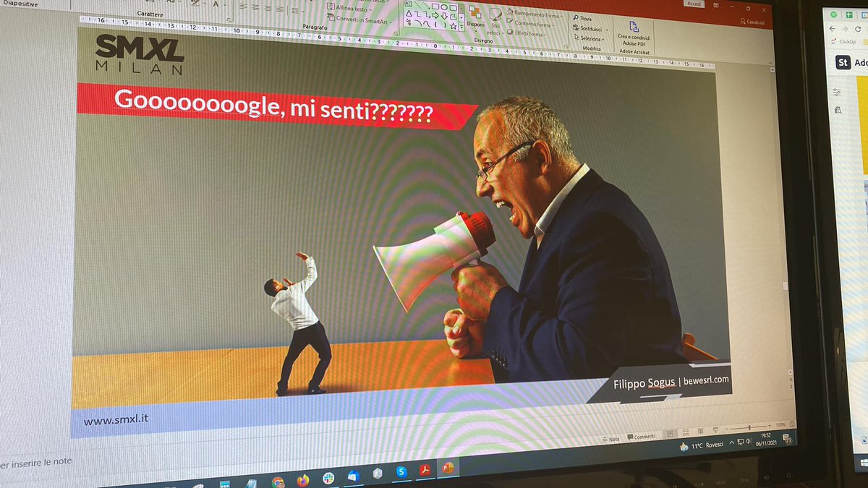
Task: Click Allinea testo icon
Action: 331,8
